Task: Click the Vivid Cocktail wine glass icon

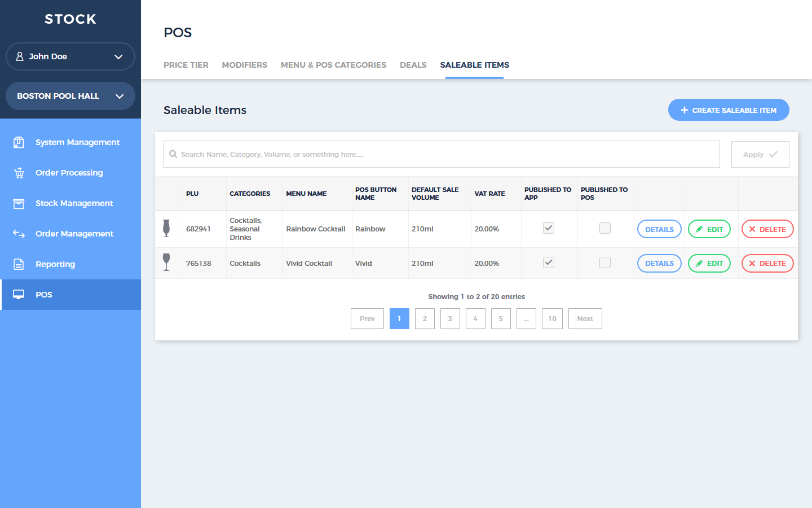Action: [166, 262]
